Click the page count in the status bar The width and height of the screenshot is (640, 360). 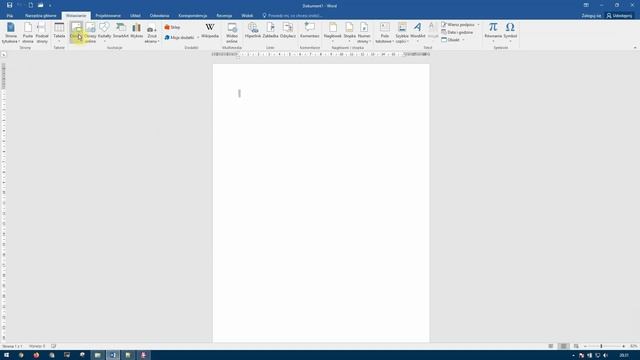tap(12, 346)
